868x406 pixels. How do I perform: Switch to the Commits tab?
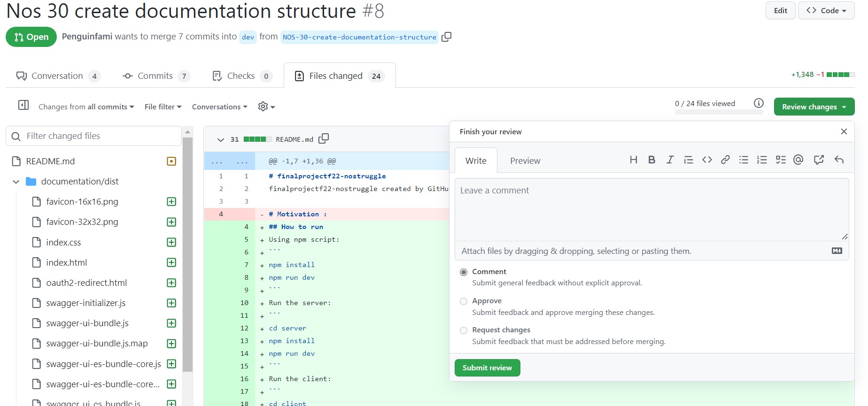[x=155, y=76]
